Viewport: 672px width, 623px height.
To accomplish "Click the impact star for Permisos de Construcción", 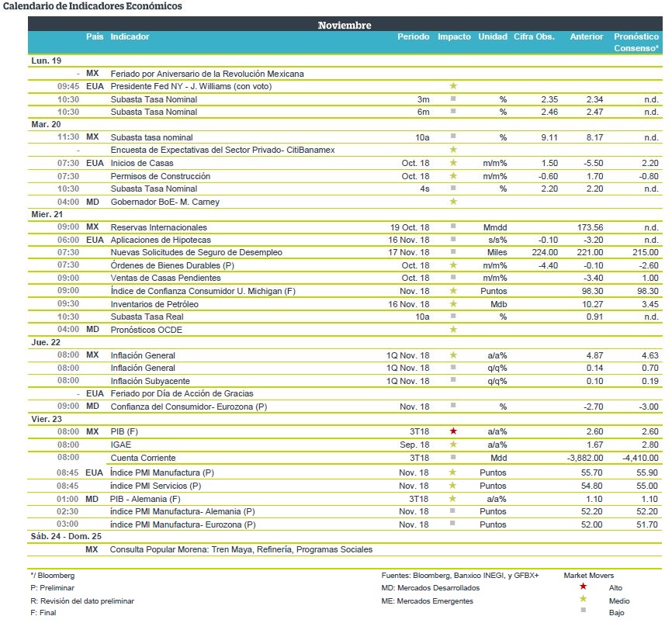I will (x=453, y=175).
